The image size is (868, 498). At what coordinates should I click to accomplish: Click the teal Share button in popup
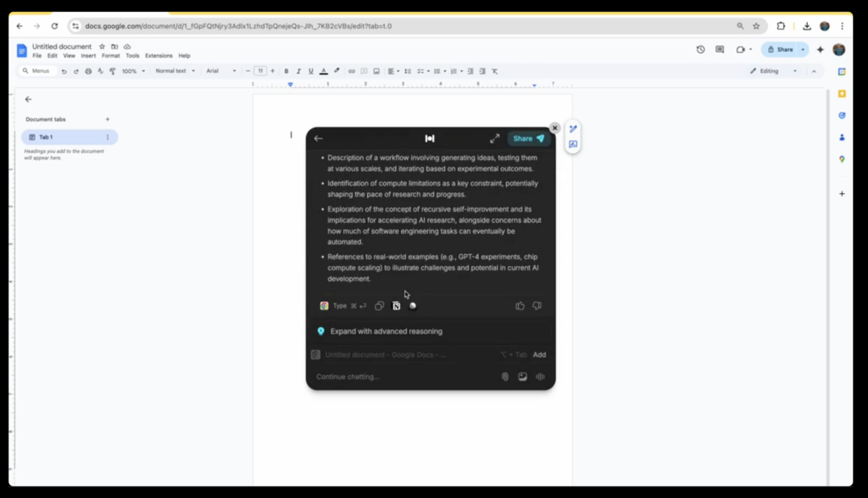(528, 139)
